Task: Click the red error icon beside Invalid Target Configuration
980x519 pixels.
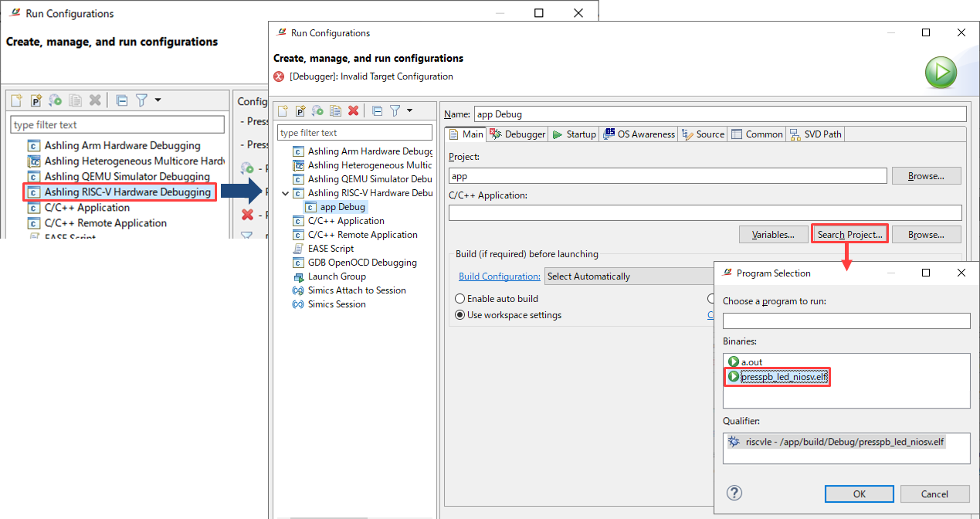Action: point(279,76)
